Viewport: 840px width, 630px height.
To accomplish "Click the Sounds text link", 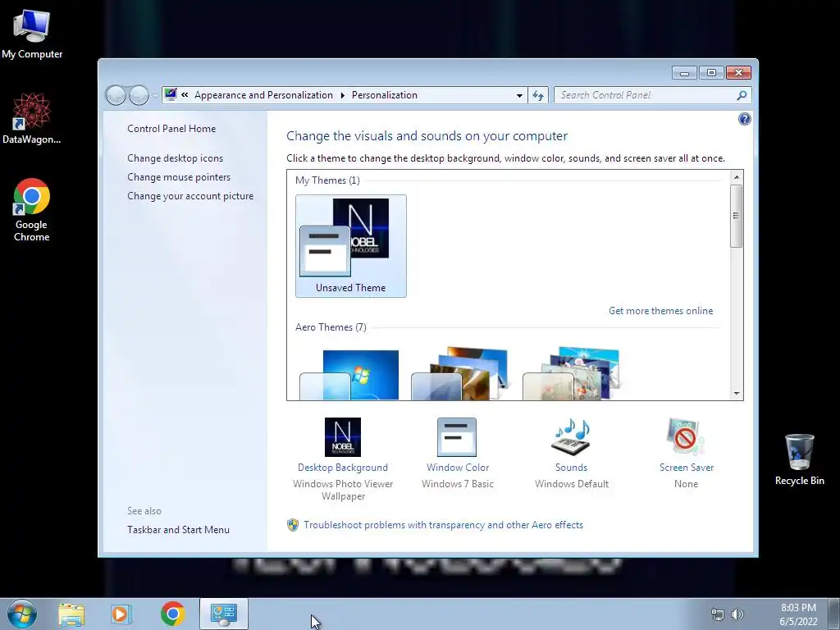I will 571,467.
